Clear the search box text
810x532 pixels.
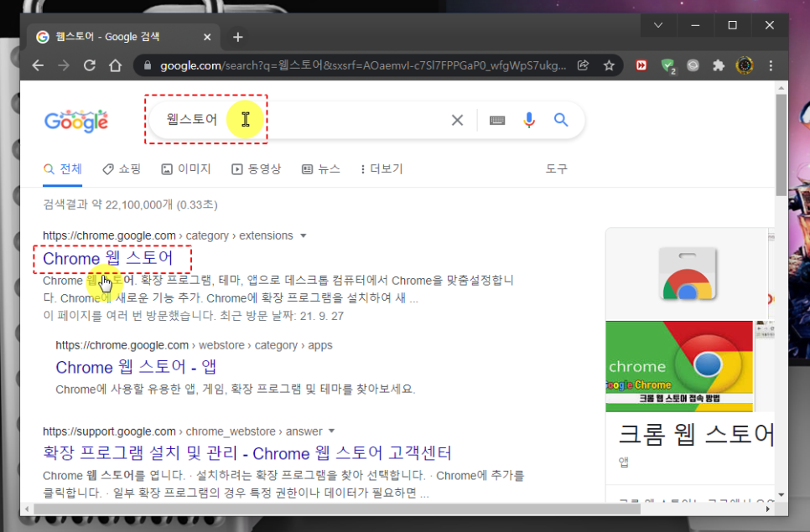(x=457, y=121)
